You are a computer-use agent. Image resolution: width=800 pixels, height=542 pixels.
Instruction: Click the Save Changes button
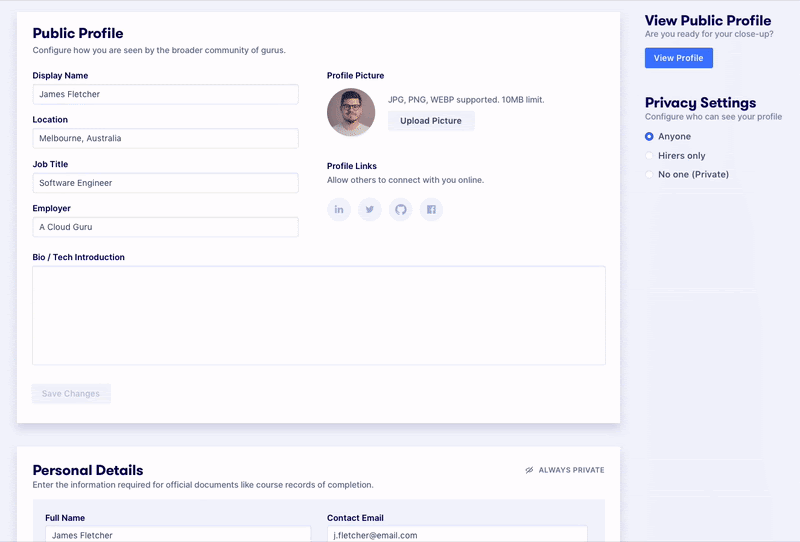pos(71,393)
